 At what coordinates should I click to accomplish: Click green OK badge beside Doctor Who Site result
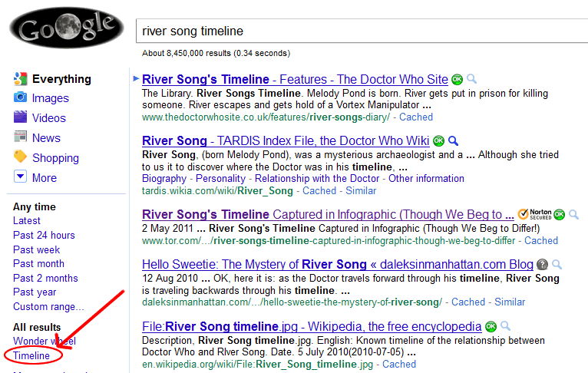pos(458,80)
